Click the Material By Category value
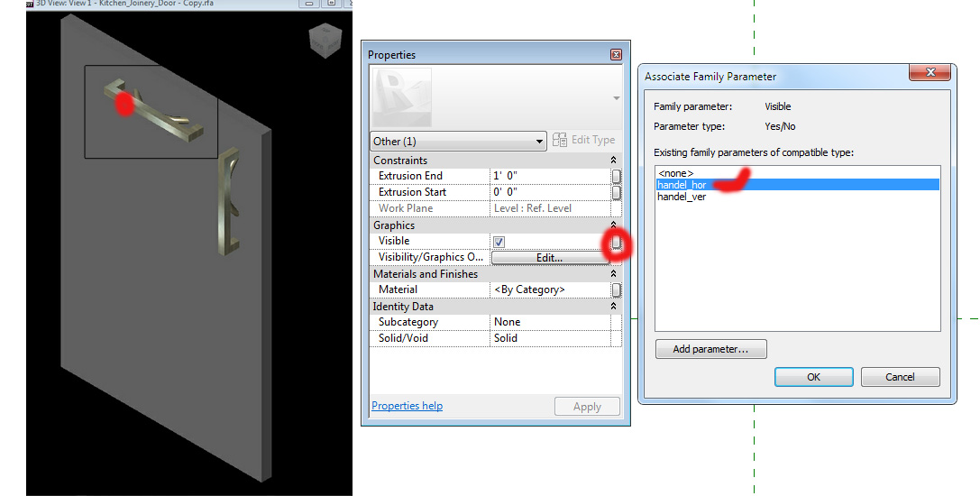The image size is (980, 496). point(549,289)
